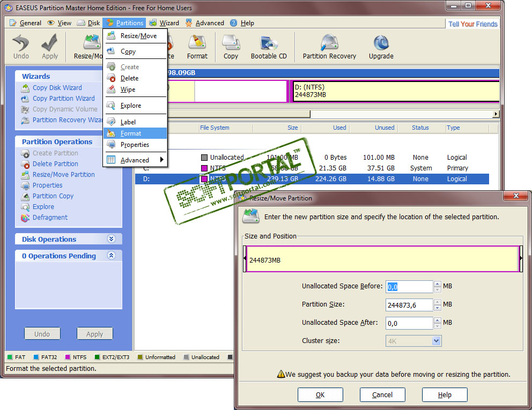Sort by the Unused column header
The width and height of the screenshot is (532, 410).
(385, 128)
